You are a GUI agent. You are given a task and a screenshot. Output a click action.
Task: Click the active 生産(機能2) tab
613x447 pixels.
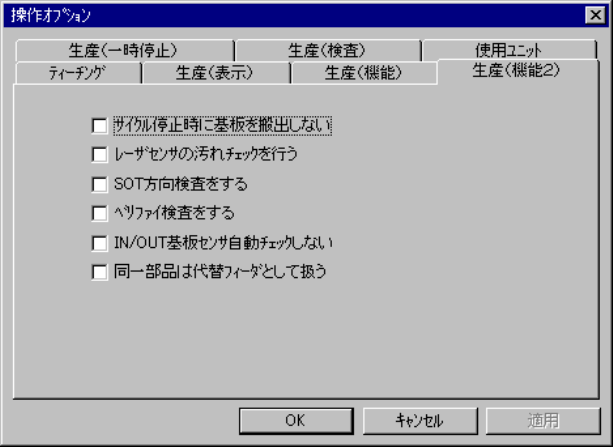(518, 71)
